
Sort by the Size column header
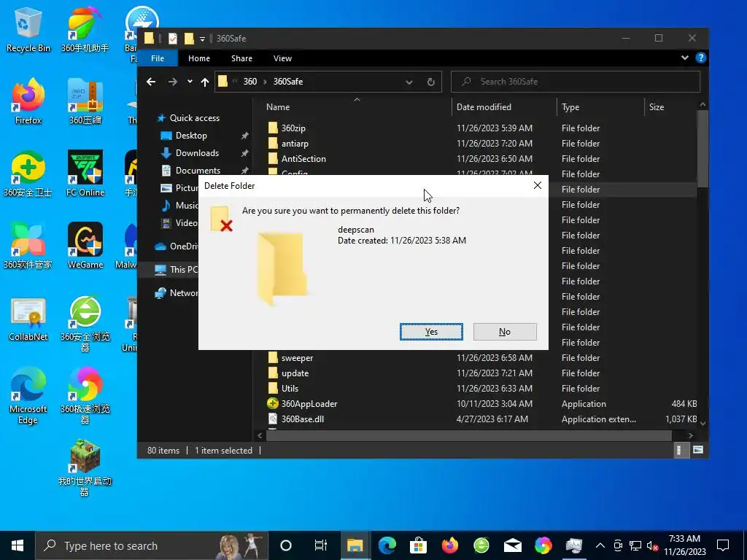pos(656,107)
